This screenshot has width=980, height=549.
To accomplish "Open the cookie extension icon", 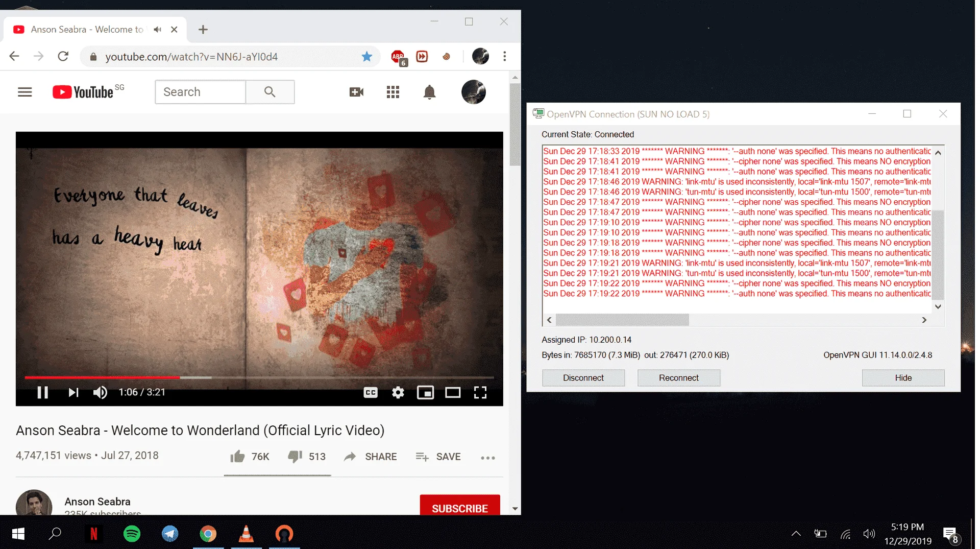I will click(447, 57).
